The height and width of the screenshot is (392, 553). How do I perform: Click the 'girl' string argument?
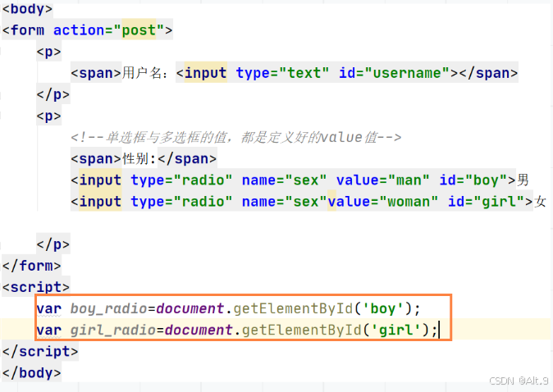click(x=395, y=330)
